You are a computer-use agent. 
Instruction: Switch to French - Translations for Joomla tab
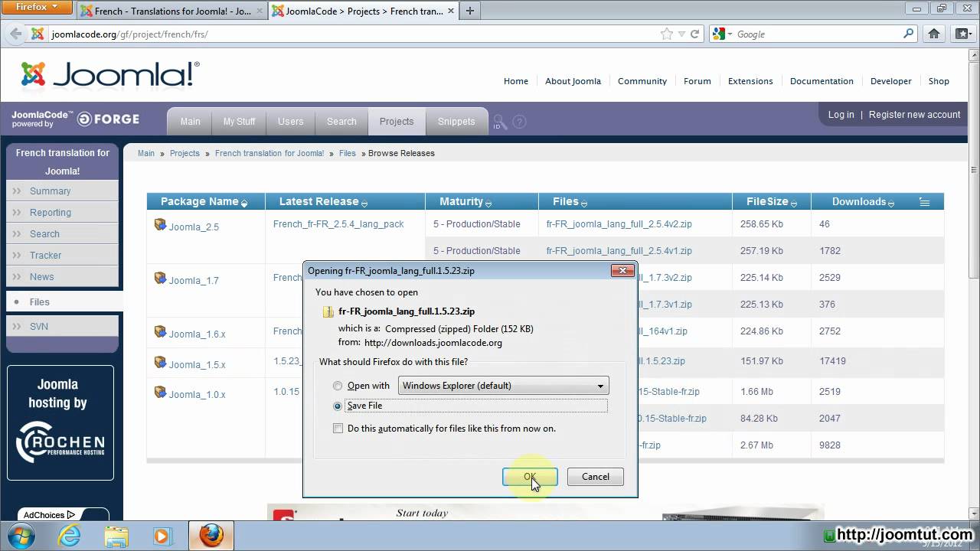tap(171, 11)
